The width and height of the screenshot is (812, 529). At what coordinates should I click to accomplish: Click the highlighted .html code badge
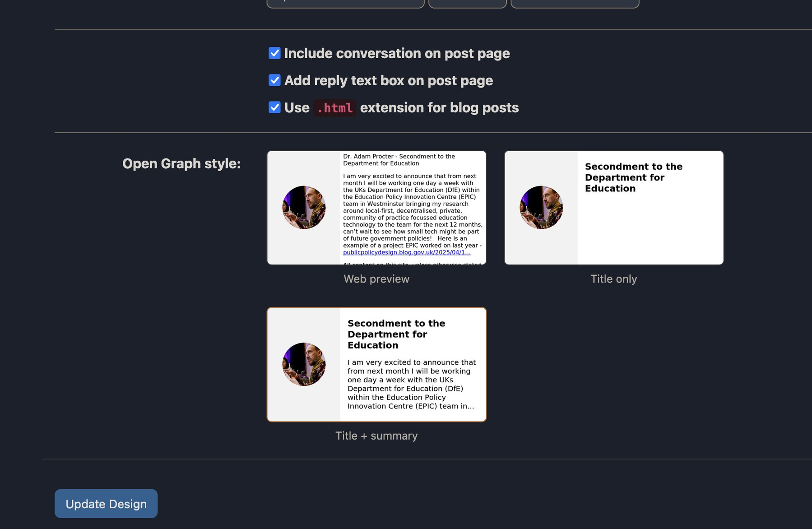coord(335,107)
